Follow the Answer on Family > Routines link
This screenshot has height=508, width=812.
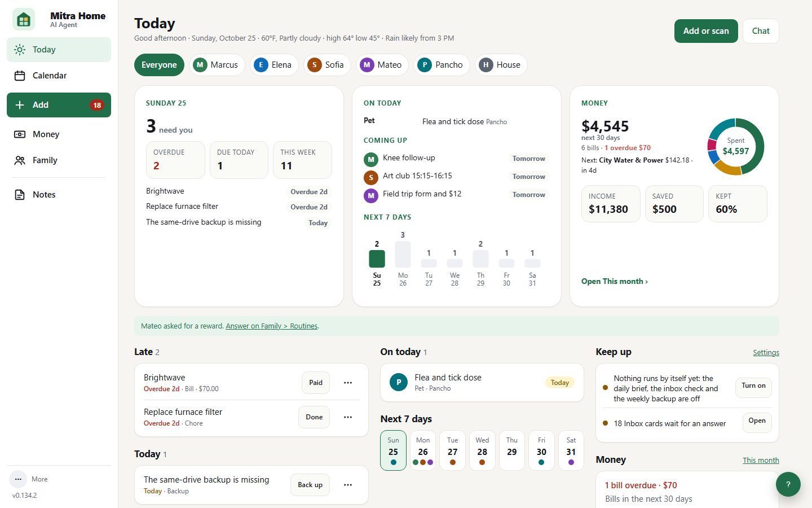pos(272,326)
